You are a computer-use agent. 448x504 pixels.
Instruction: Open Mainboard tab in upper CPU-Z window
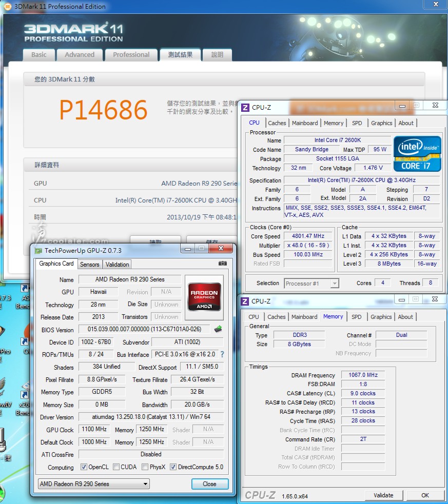coord(305,123)
